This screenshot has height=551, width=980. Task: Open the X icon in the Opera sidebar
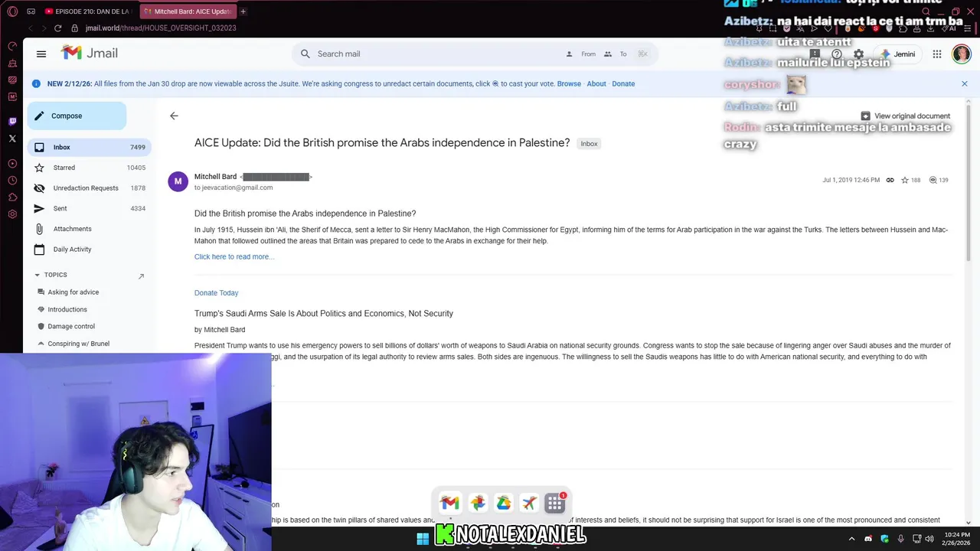tap(12, 139)
